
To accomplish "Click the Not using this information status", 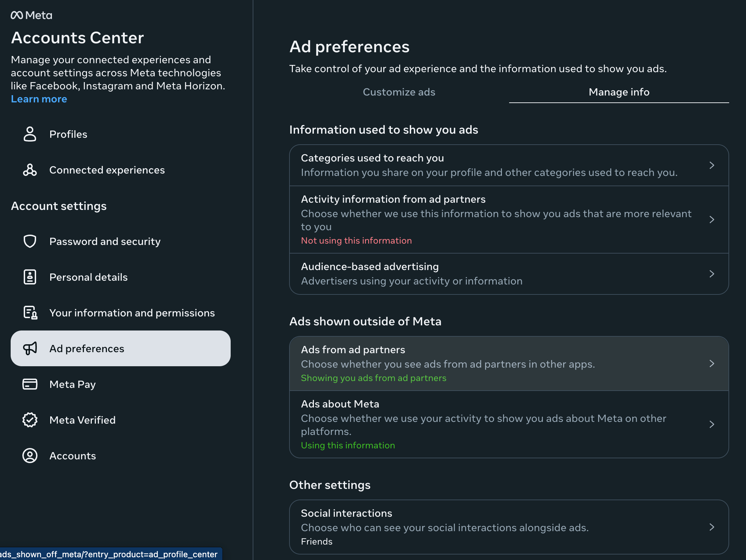I will 356,240.
